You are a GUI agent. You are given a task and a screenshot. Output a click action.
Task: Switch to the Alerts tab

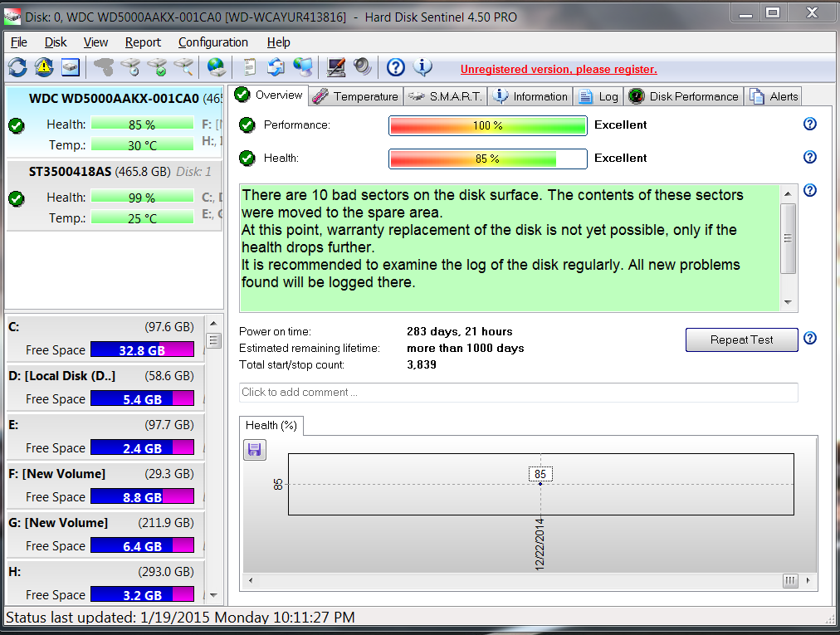point(774,96)
